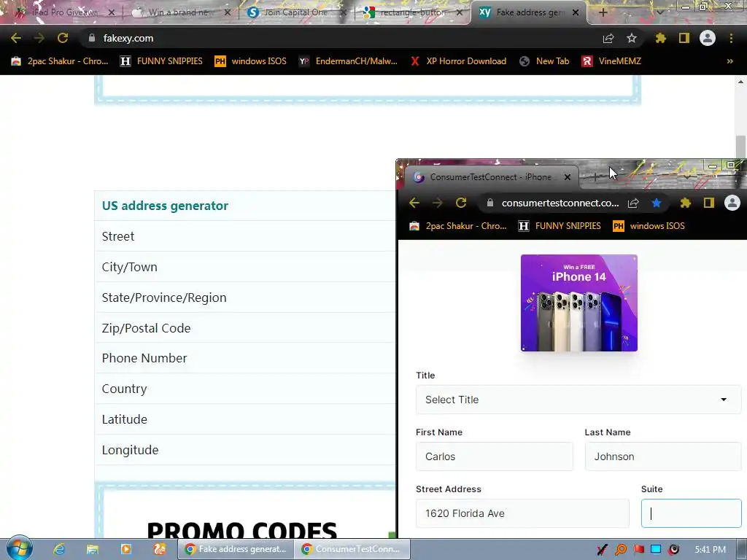The width and height of the screenshot is (747, 560).
Task: Launch Internet Explorer from taskbar
Action: 59,549
